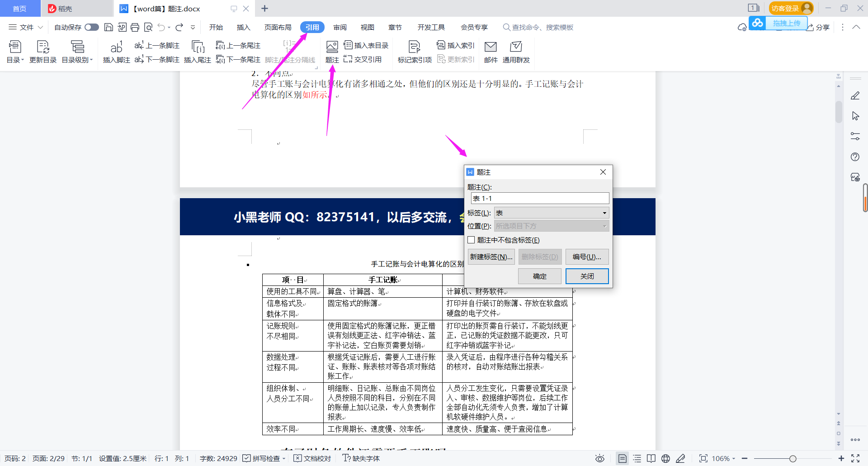This screenshot has width=868, height=466.
Task: Toggle 自动保存 autosave switch
Action: pyautogui.click(x=91, y=27)
